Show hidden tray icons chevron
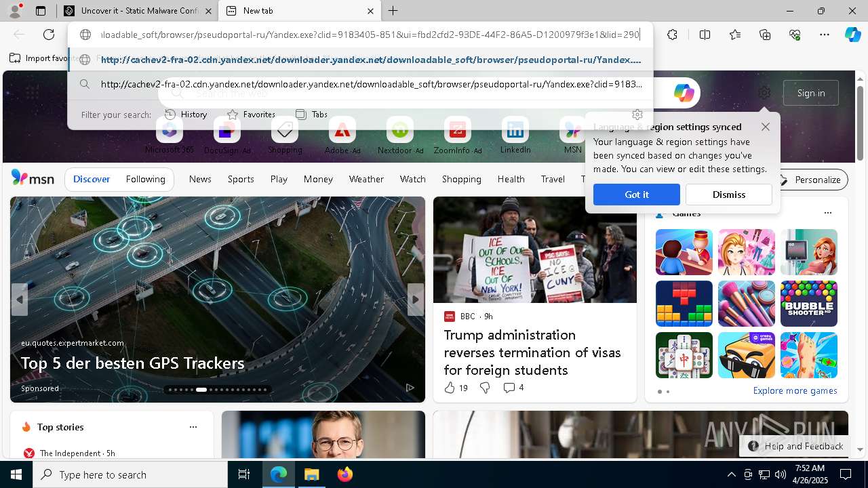 [x=731, y=474]
